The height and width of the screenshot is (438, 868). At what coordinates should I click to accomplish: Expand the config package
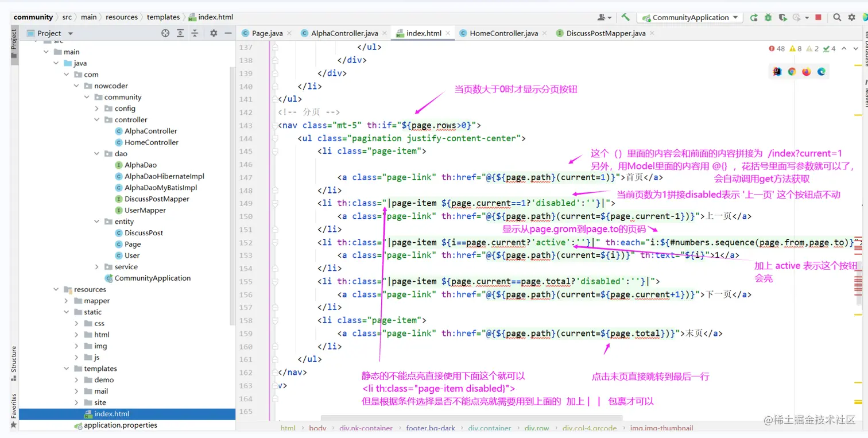97,108
